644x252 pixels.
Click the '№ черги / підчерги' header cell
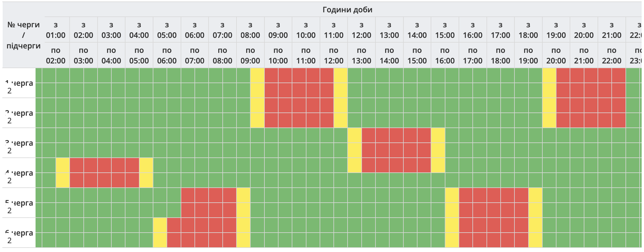pyautogui.click(x=24, y=35)
